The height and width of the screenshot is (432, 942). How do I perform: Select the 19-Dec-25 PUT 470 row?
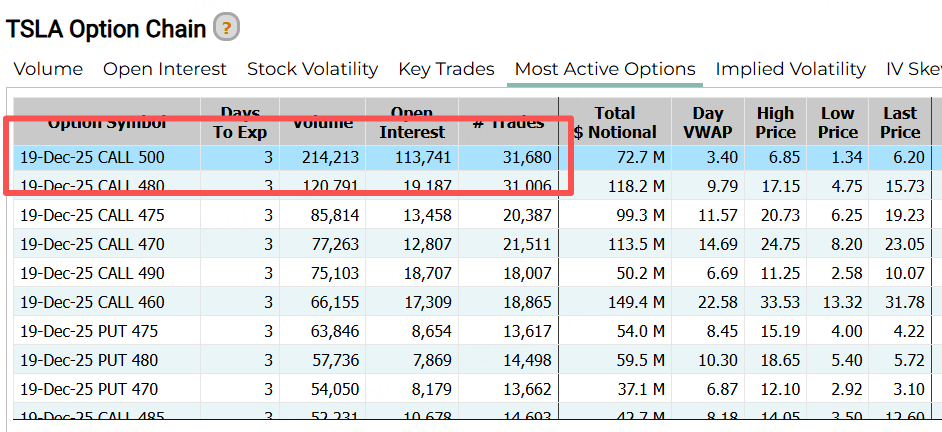click(x=89, y=389)
